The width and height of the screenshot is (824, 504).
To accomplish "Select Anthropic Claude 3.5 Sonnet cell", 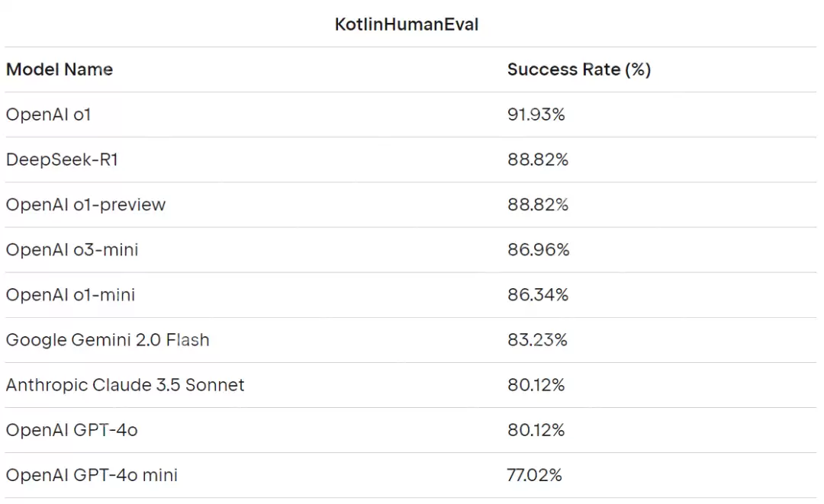I will pos(125,384).
